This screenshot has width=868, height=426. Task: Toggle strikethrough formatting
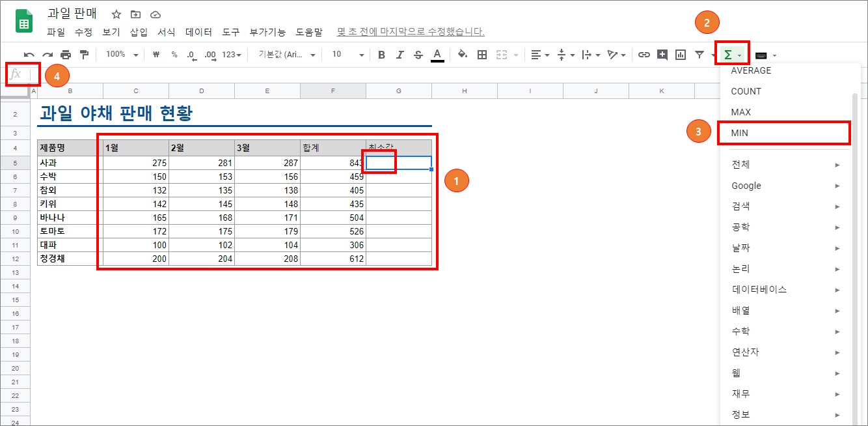(418, 55)
